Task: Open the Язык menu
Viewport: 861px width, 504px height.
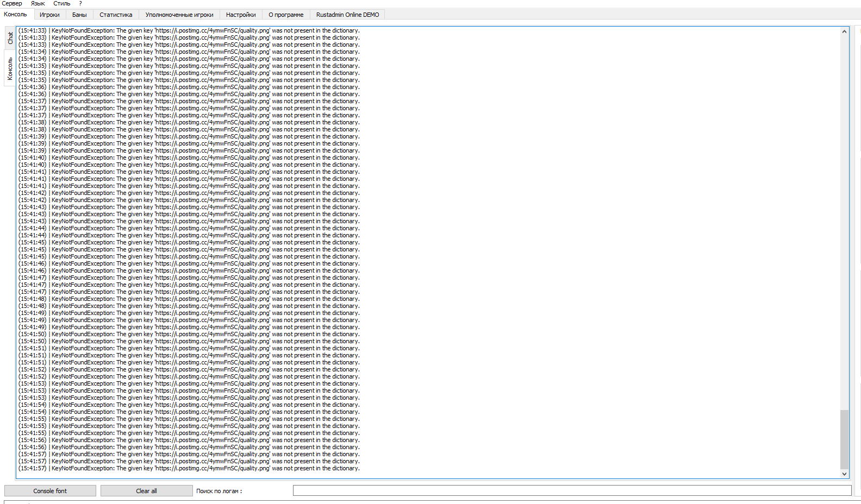Action: (38, 3)
